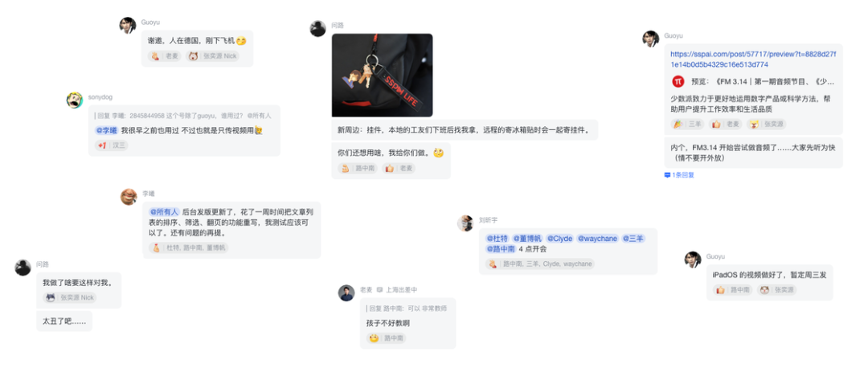Click 老麦's profile avatar
Screen dimensions: 868x372
click(346, 292)
